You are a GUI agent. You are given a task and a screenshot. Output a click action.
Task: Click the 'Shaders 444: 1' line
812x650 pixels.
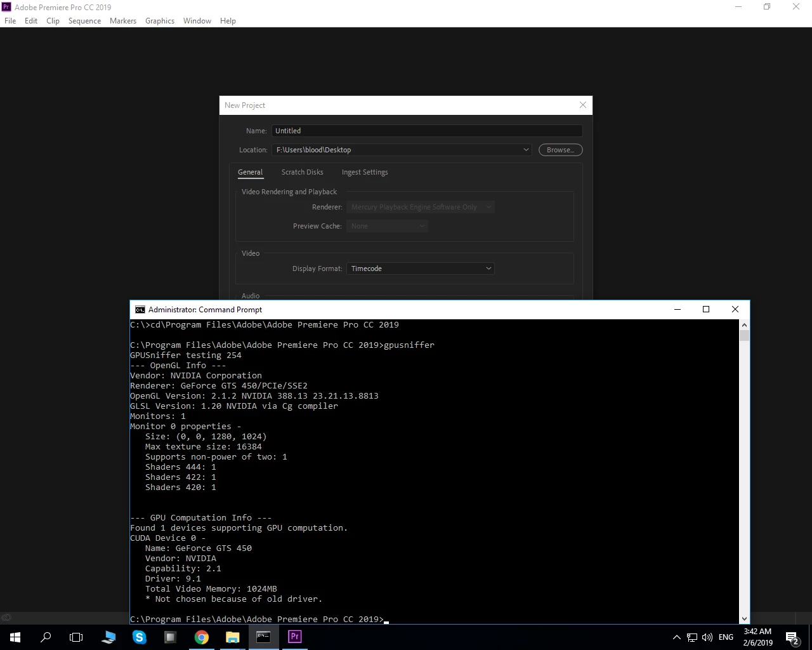(x=181, y=467)
